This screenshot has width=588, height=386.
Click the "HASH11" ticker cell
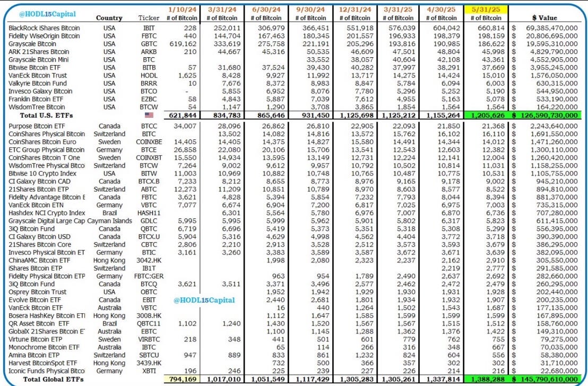point(149,213)
